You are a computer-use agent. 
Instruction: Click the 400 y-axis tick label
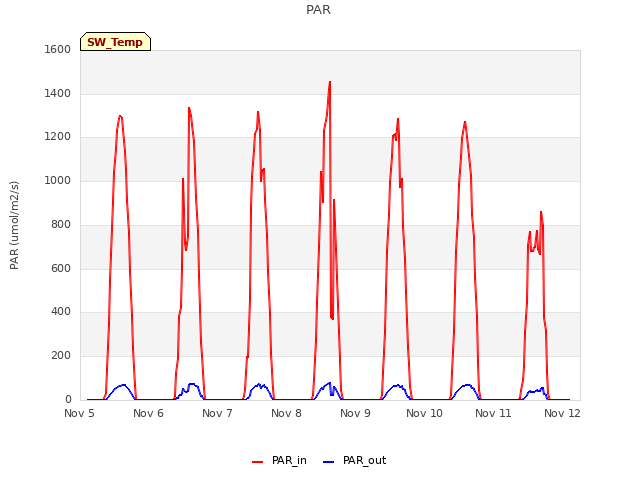61,312
